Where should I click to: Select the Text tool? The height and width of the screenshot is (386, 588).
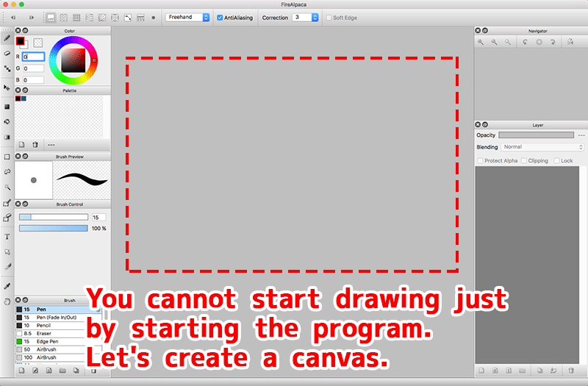[x=7, y=237]
